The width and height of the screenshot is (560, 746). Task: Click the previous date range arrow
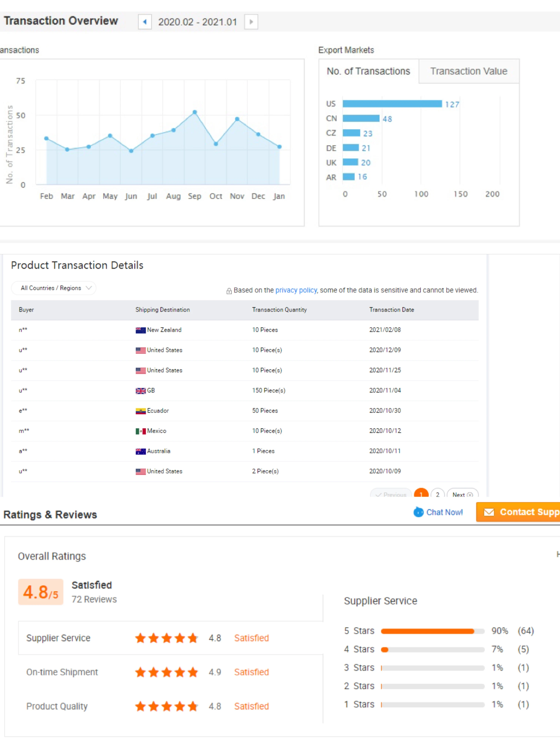[145, 22]
